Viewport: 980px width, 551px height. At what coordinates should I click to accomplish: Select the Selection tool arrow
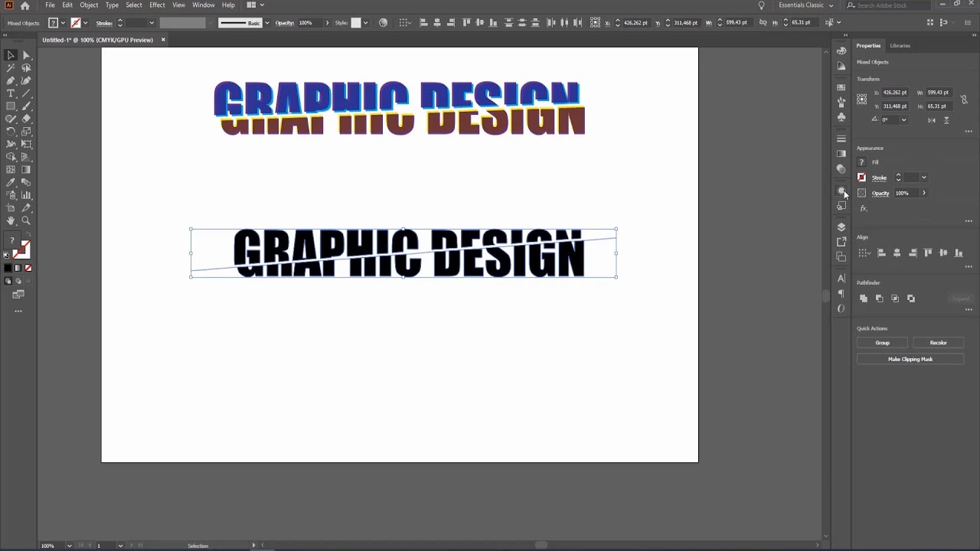pos(11,55)
